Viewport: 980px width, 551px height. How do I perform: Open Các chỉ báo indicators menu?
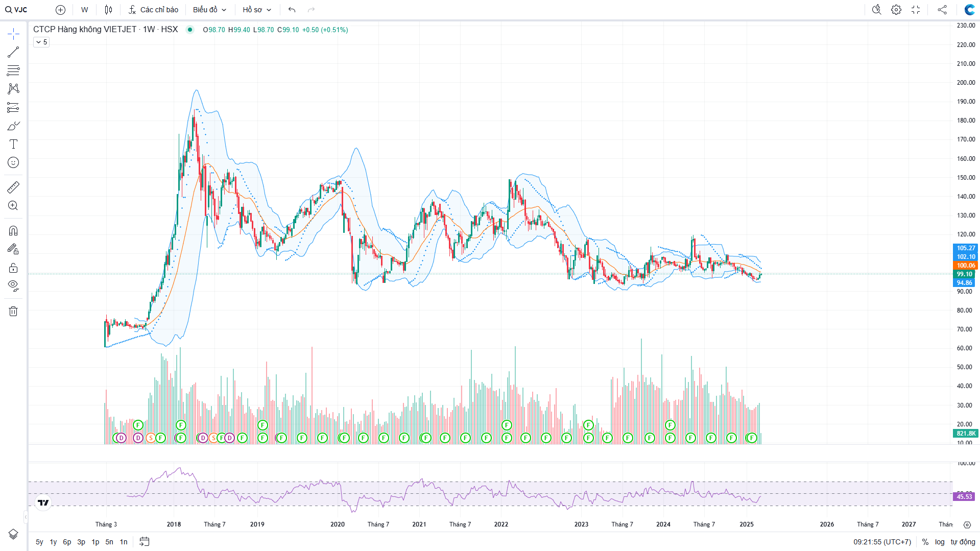point(153,10)
